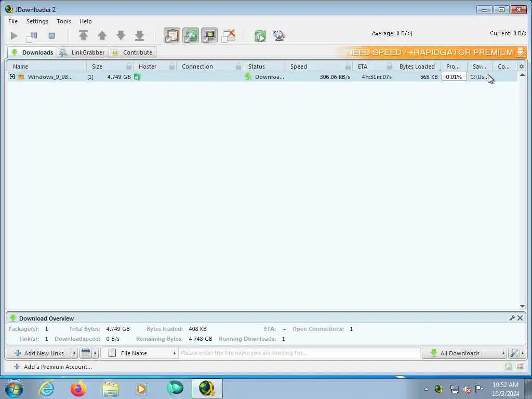Toggle lock on the Connection column
Image resolution: width=532 pixels, height=399 pixels.
pos(238,66)
